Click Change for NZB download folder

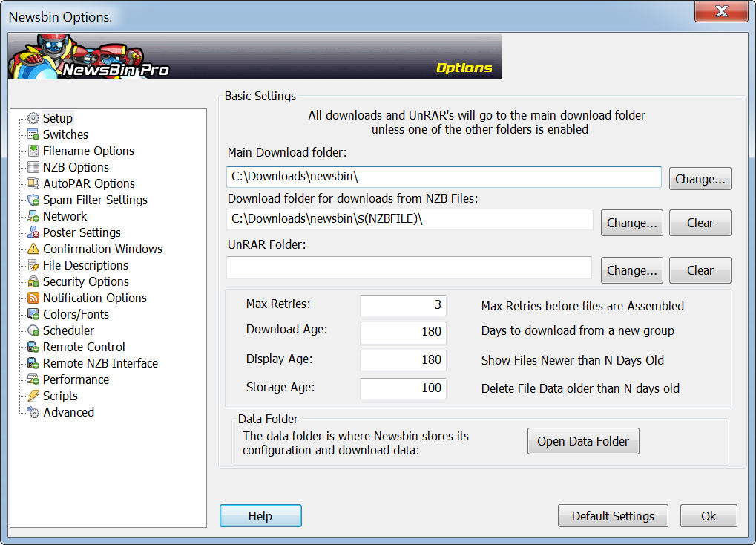tap(631, 223)
